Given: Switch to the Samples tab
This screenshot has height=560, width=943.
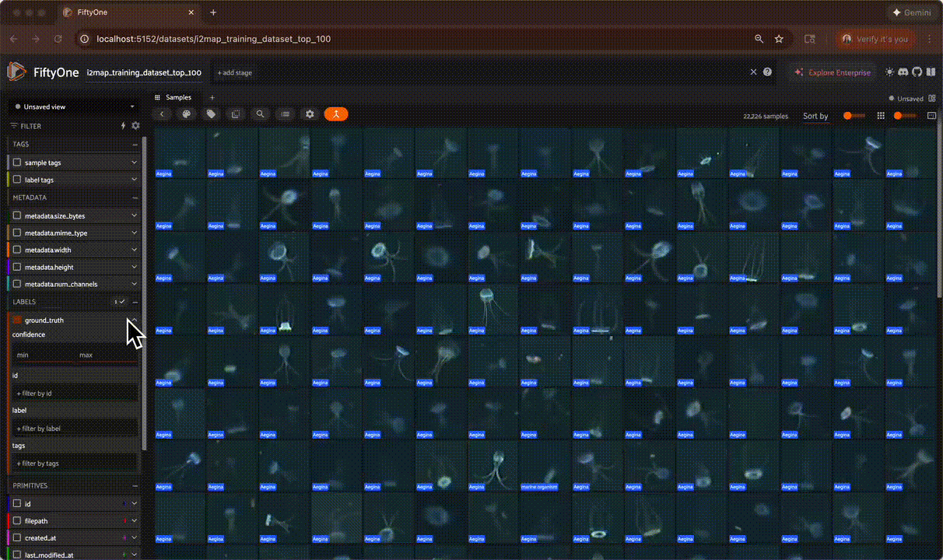Looking at the screenshot, I should coord(177,97).
